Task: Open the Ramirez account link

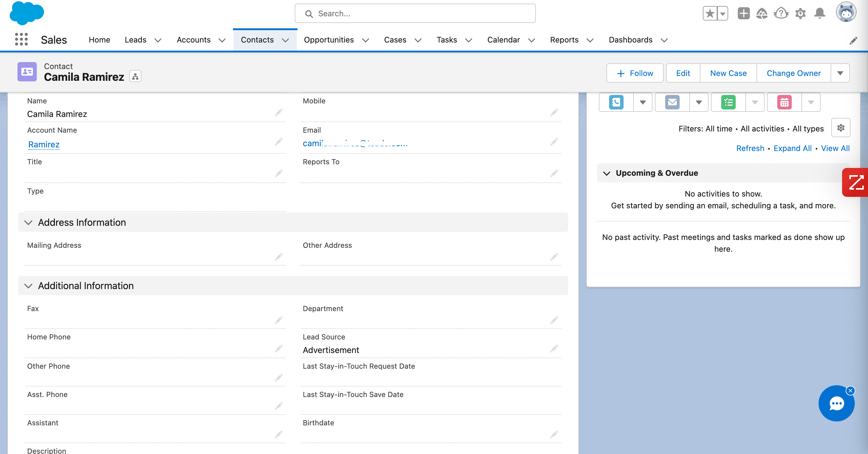Action: (44, 144)
